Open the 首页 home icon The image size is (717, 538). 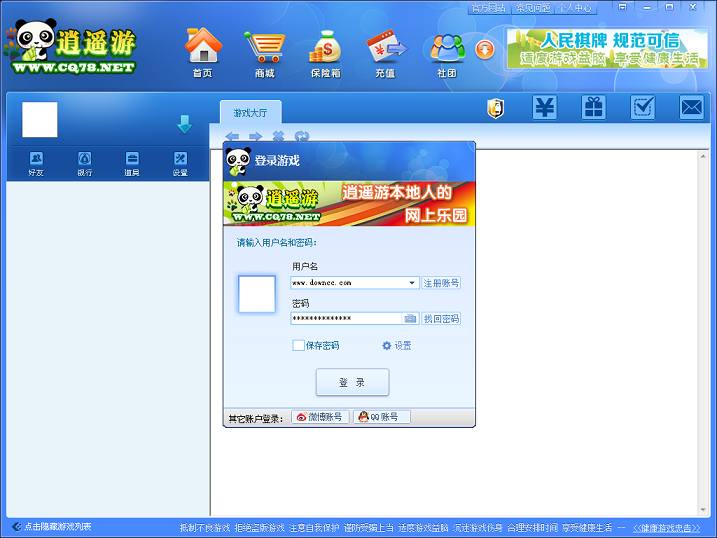point(203,47)
